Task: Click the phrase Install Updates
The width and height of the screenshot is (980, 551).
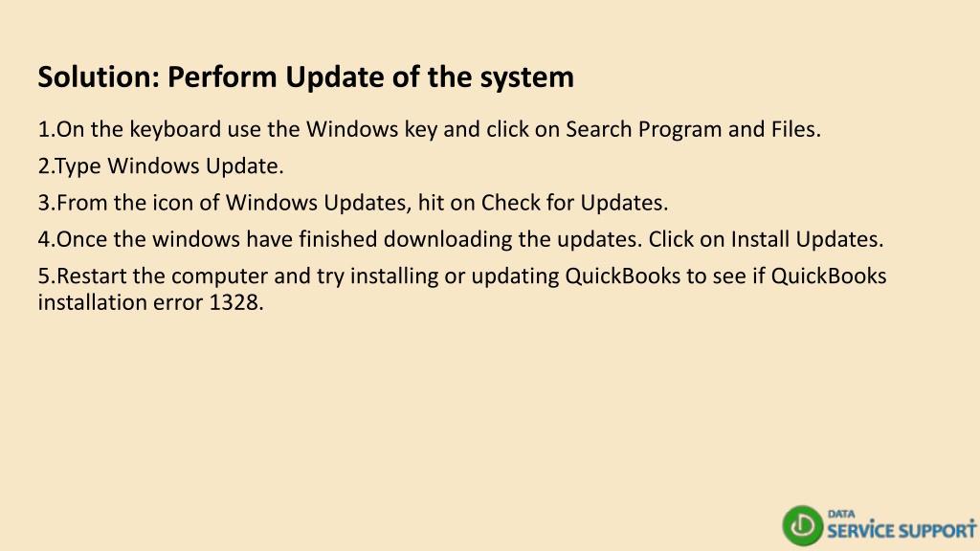Action: (806, 239)
